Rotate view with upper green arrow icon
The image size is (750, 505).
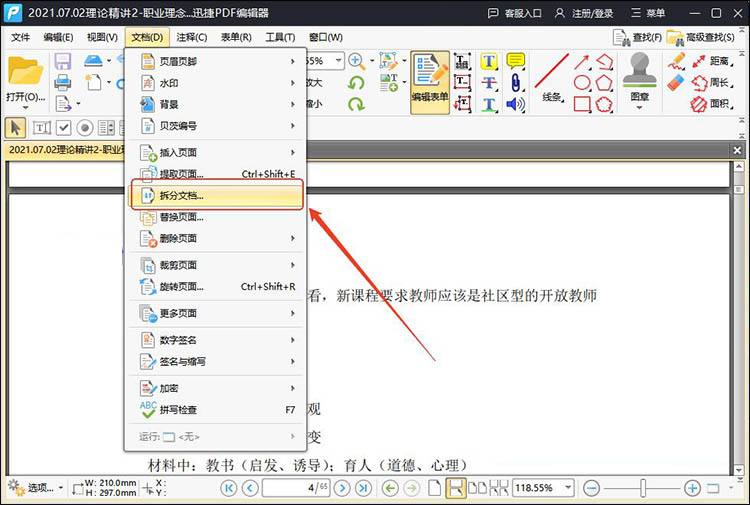356,83
